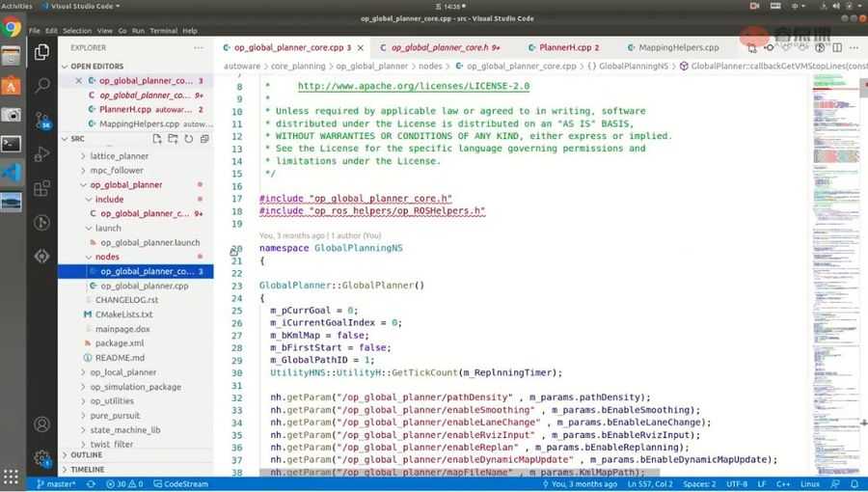This screenshot has height=492, width=868.
Task: Open notifications bell in status bar
Action: tap(854, 484)
